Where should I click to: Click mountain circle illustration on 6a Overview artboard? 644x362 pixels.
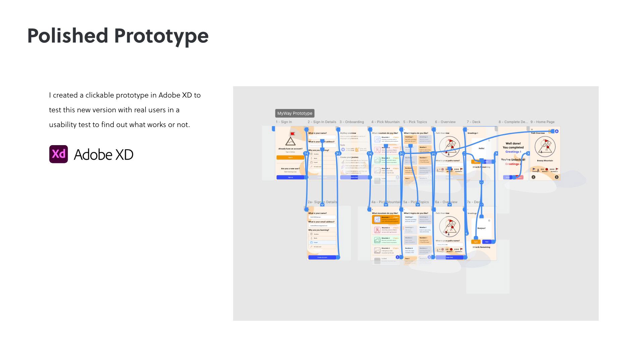point(449,227)
